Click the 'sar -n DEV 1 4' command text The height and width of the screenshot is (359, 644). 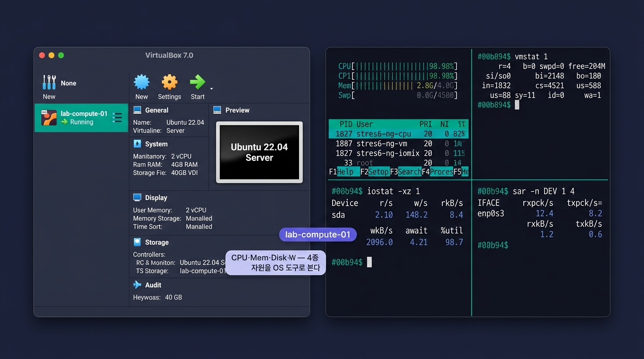coord(543,191)
